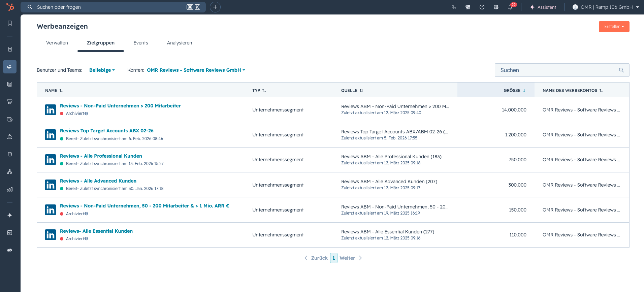Open the Reporting bar chart sidebar icon

click(10, 189)
